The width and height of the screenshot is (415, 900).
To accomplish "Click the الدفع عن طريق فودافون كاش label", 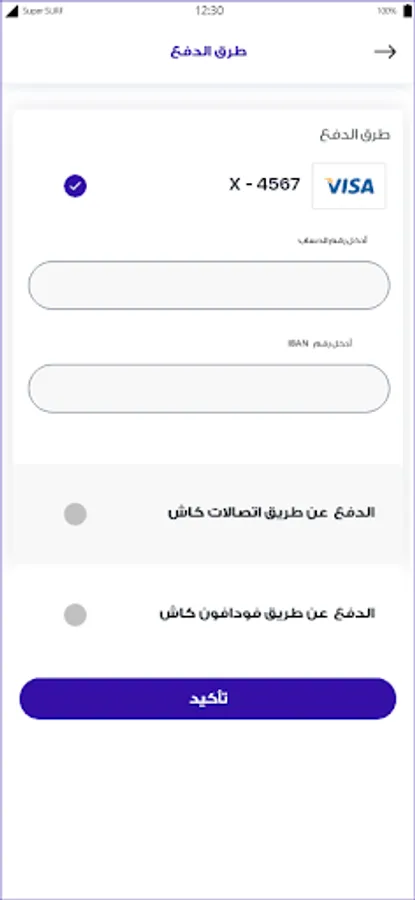I will (x=267, y=614).
